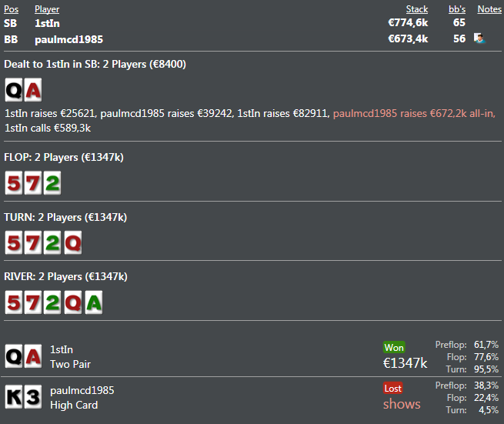
Task: Sort by the Pos column header
Action: pos(12,9)
